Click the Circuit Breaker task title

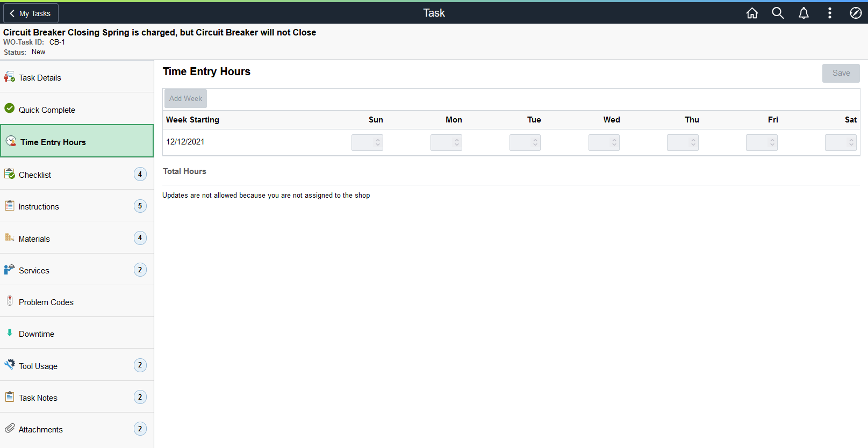coord(160,32)
